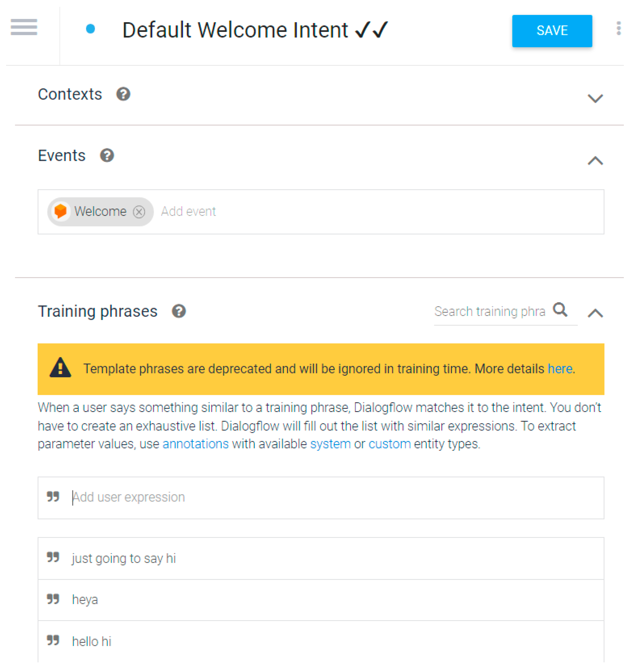
Task: Open the 'here' link in deprecation warning
Action: [x=560, y=369]
